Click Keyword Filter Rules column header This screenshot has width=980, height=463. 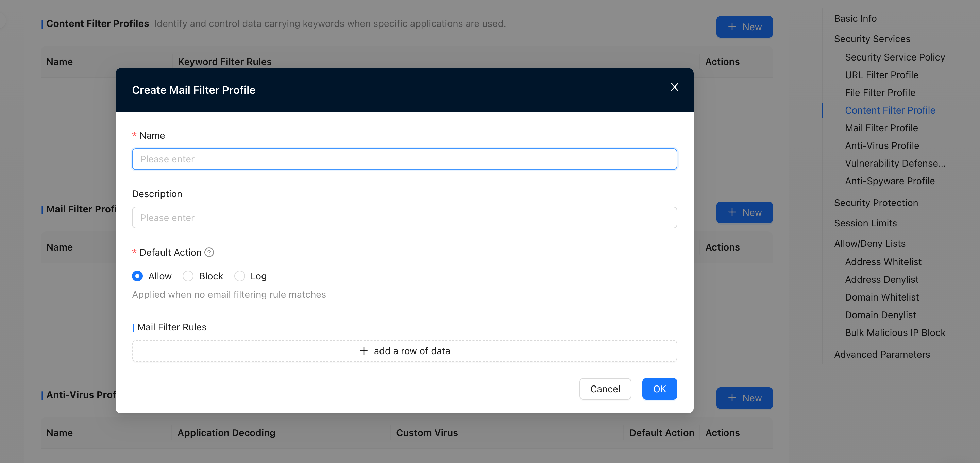224,62
